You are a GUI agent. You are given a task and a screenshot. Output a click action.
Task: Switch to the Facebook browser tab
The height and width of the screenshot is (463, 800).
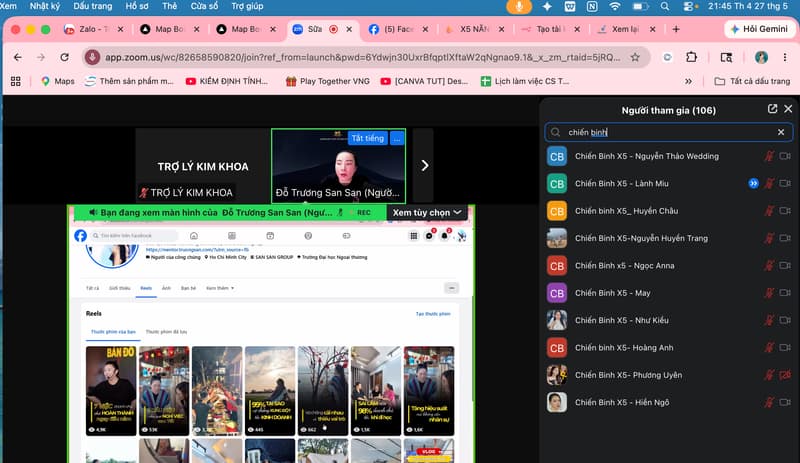pyautogui.click(x=398, y=29)
